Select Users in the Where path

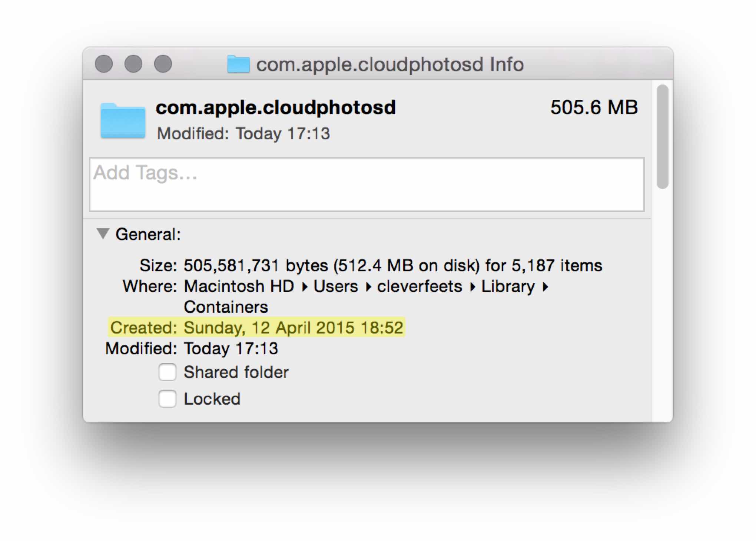point(336,286)
